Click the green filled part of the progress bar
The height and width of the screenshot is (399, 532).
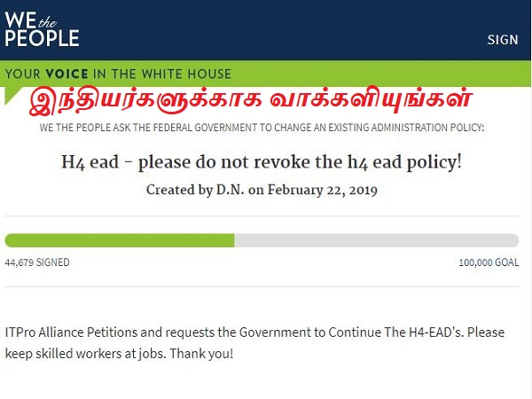click(119, 240)
